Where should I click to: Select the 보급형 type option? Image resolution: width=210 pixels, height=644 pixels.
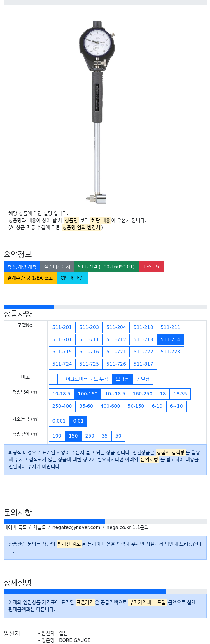tap(122, 379)
